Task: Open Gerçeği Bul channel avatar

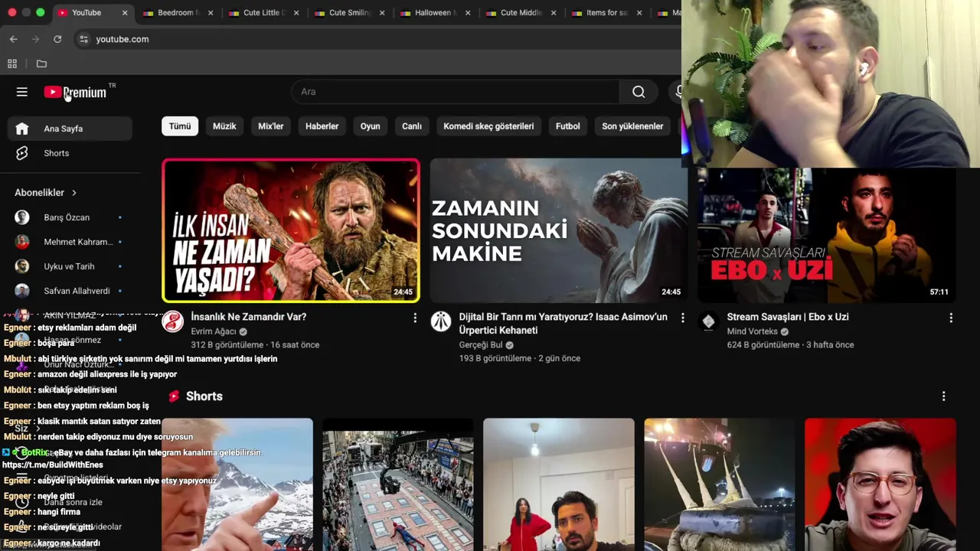Action: (x=441, y=321)
